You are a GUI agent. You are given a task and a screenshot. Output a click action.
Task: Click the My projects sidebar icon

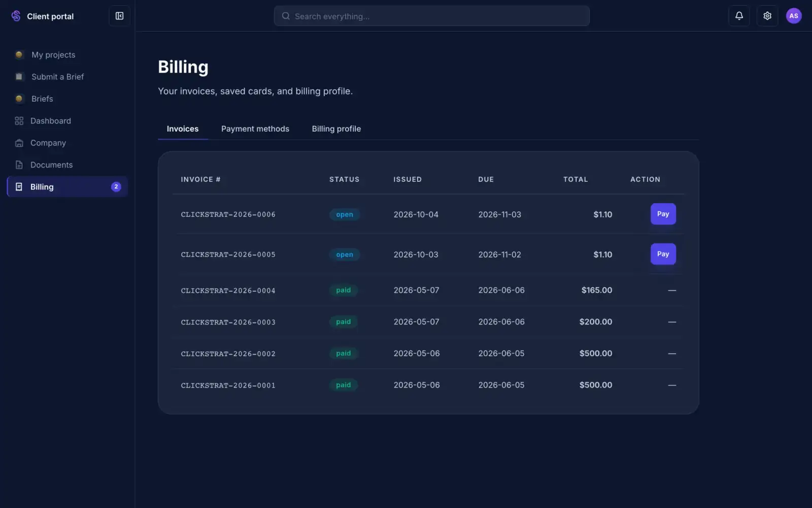click(x=19, y=55)
